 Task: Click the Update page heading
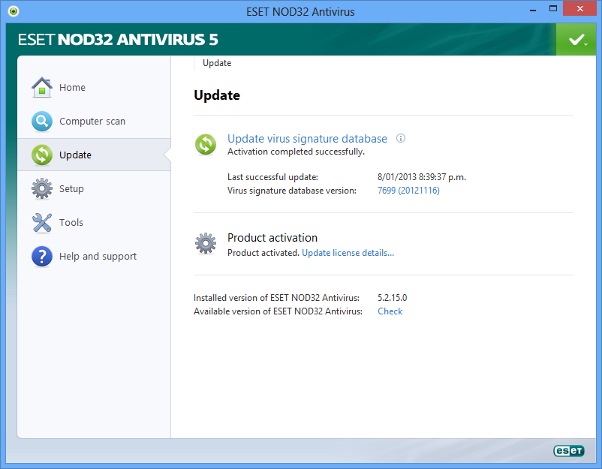pyautogui.click(x=217, y=95)
